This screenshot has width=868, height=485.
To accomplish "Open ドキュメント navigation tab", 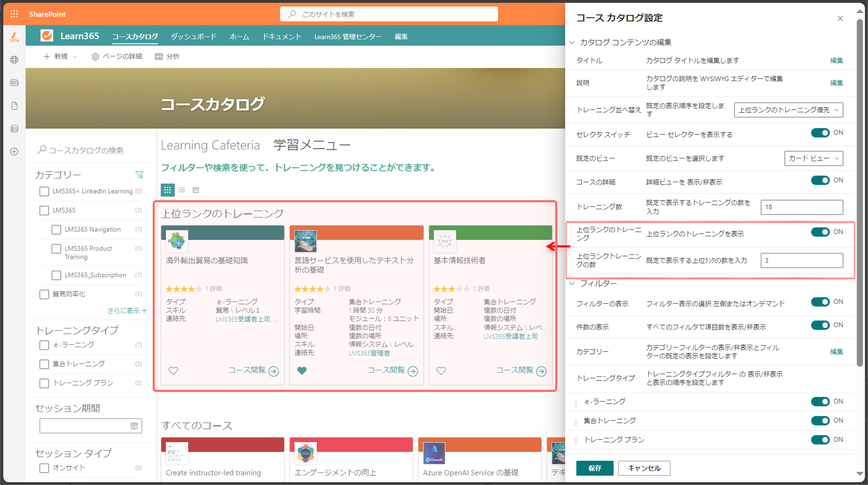I will (x=282, y=36).
